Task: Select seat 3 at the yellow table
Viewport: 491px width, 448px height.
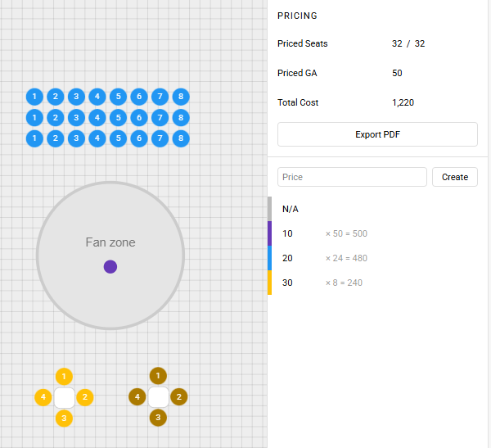Action: 64,419
